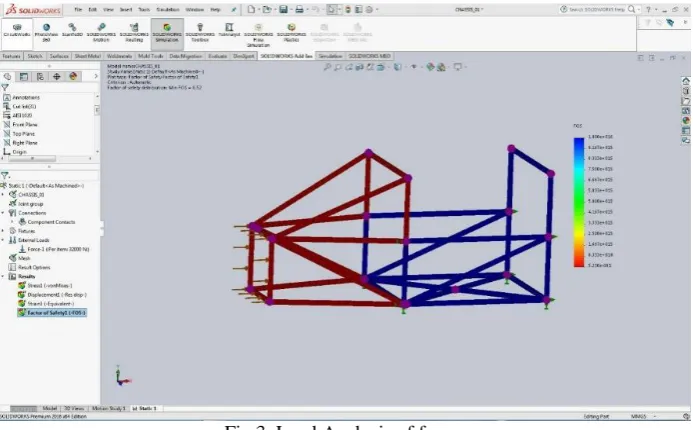Launch the PhotoView 360 add-in
Viewport: 693px width, 430px height.
(x=46, y=33)
